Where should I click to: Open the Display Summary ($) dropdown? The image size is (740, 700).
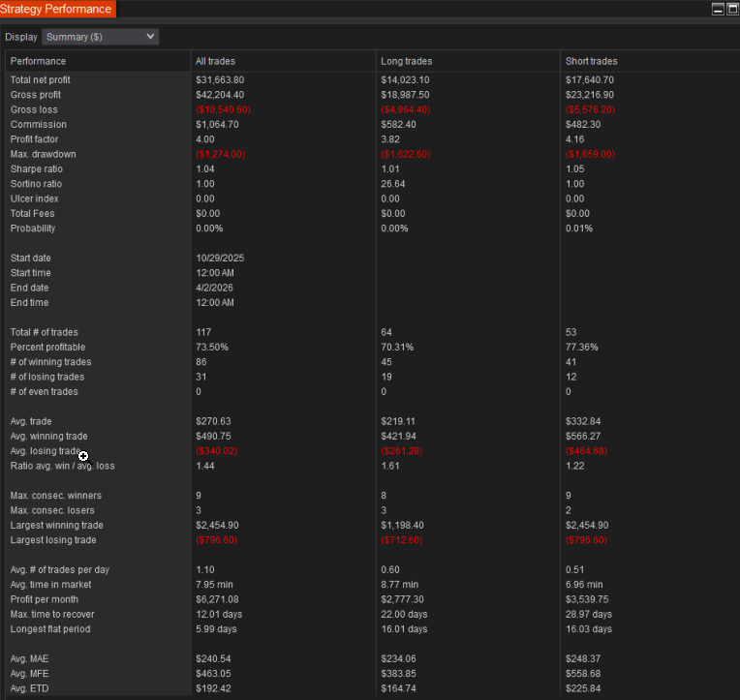tap(100, 37)
